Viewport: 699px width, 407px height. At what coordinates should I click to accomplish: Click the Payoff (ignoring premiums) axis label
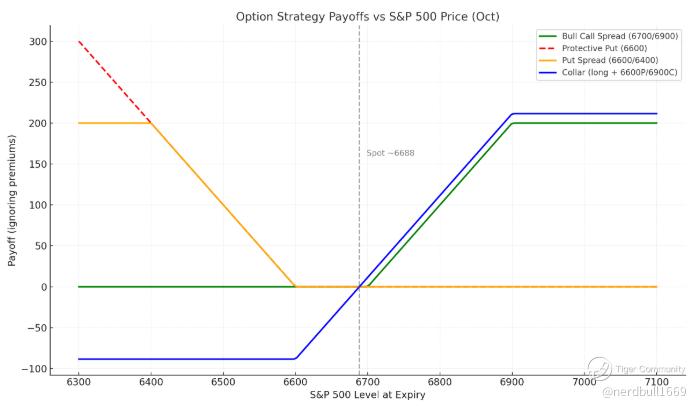click(12, 200)
